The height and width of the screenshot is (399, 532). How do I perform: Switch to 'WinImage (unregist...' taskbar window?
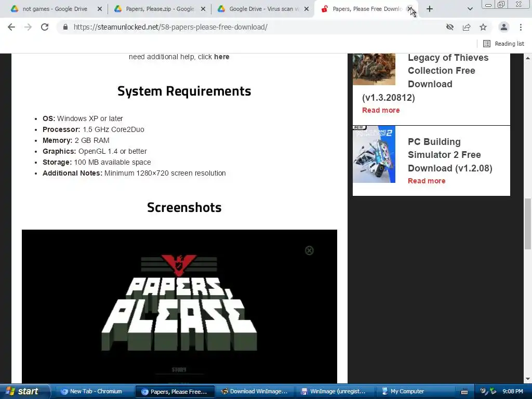[335, 392]
